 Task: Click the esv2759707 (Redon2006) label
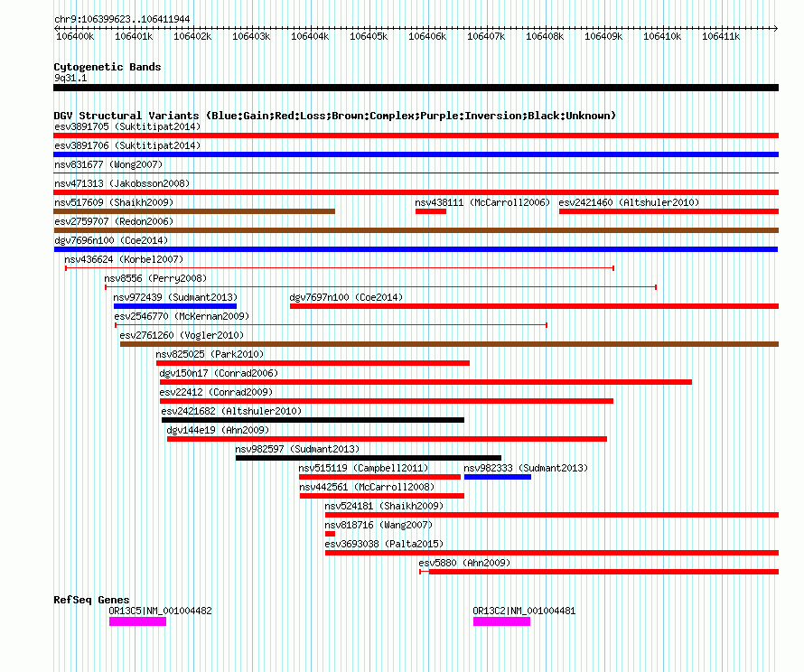114,221
